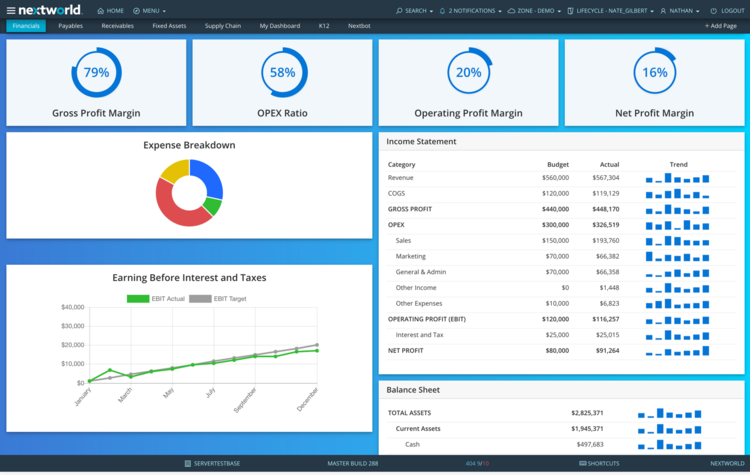This screenshot has width=750, height=475.
Task: Click the ServerTestBase icon in footer
Action: (188, 464)
